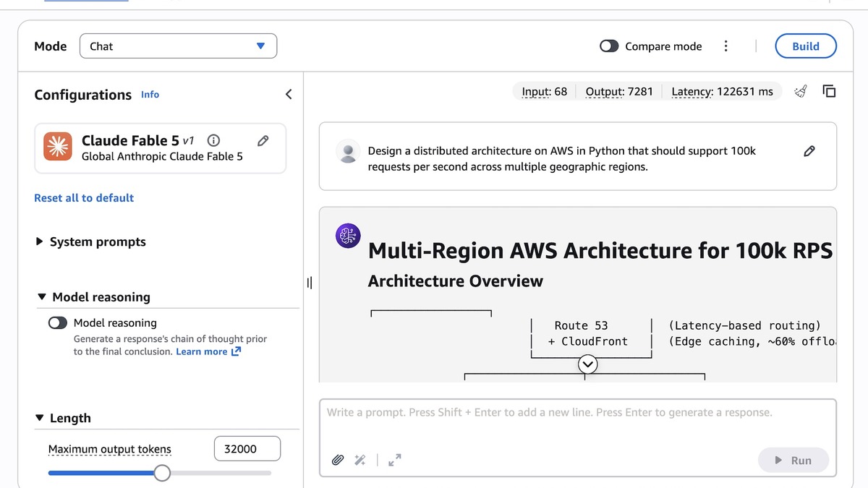Expand the response with the down chevron

pyautogui.click(x=588, y=364)
